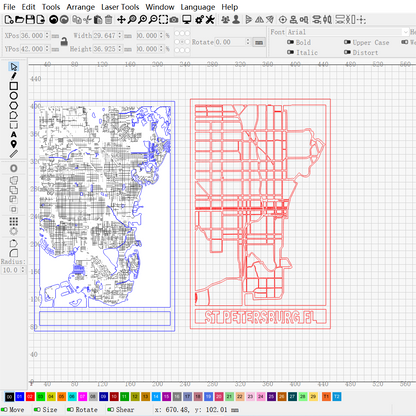416x416 pixels.
Task: Pick the red 02 layer swatch
Action: (x=30, y=396)
